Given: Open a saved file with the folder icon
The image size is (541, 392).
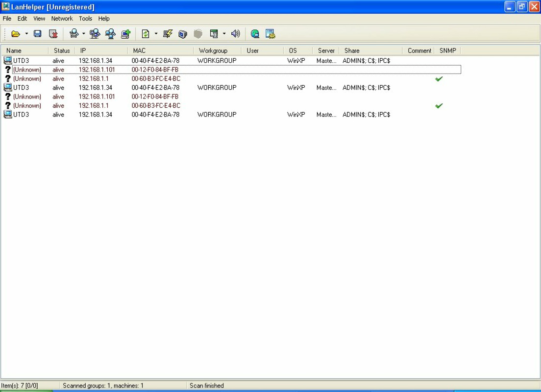Looking at the screenshot, I should 16,34.
